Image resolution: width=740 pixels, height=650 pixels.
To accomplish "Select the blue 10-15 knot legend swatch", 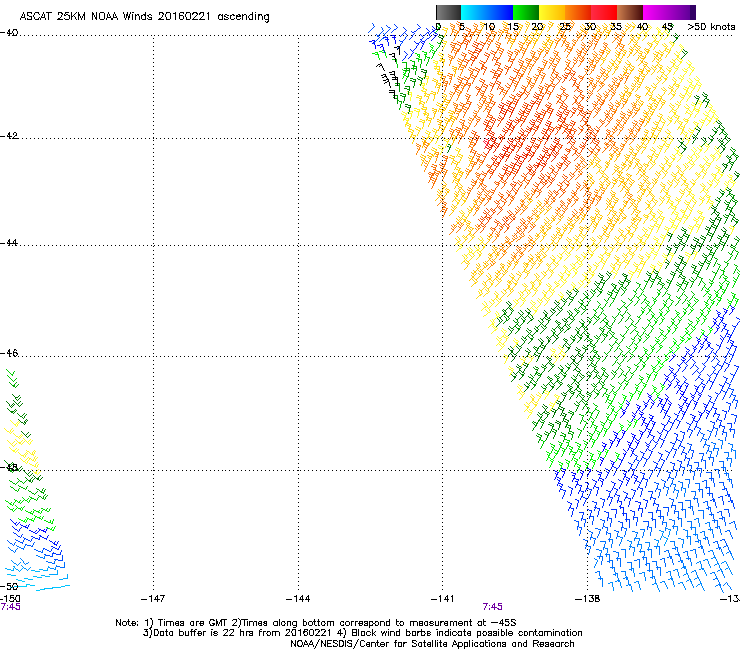I will 500,12.
